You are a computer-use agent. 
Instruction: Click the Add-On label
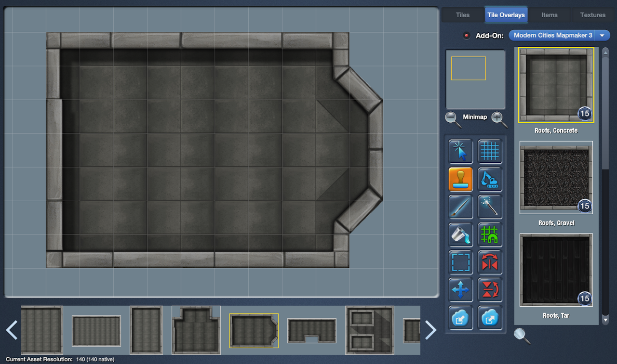[490, 36]
